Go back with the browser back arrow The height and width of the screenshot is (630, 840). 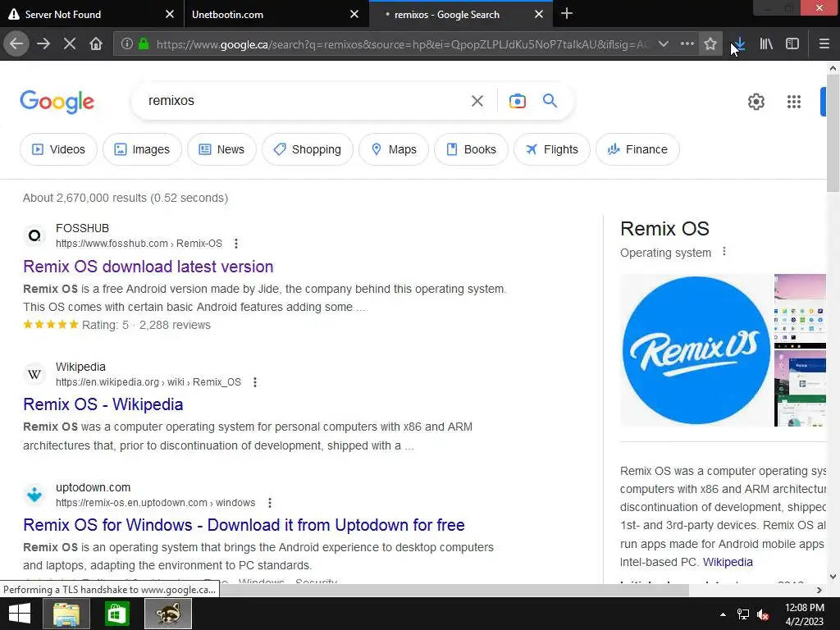coord(16,43)
